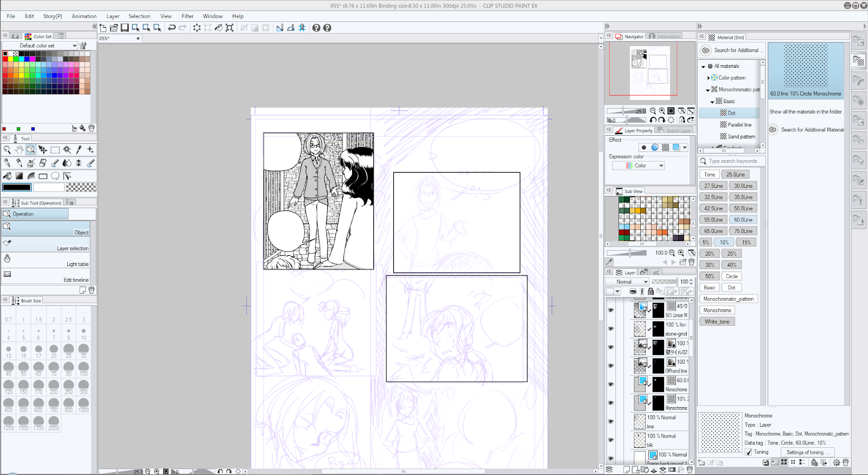Select the Eyedropper tool
The image size is (868, 475).
pyautogui.click(x=79, y=150)
